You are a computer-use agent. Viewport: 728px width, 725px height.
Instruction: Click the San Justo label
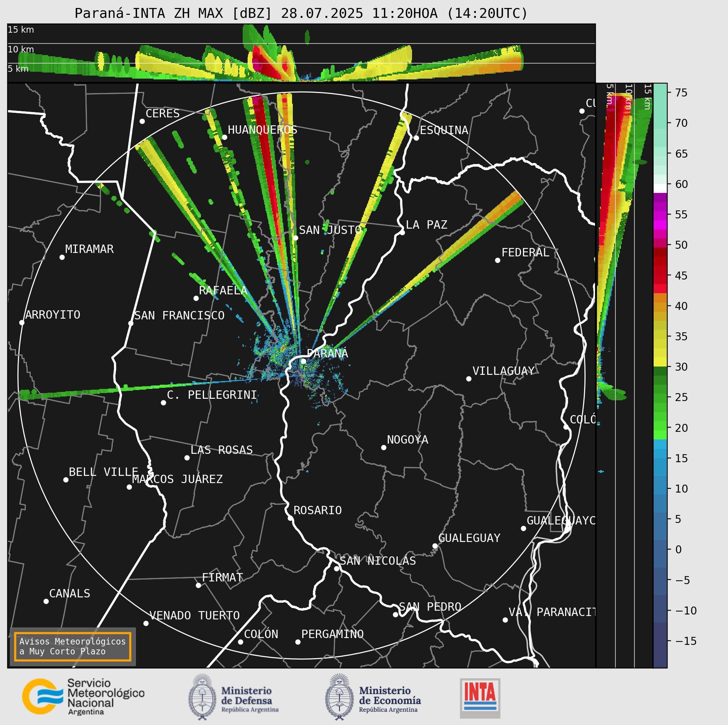[x=330, y=230]
